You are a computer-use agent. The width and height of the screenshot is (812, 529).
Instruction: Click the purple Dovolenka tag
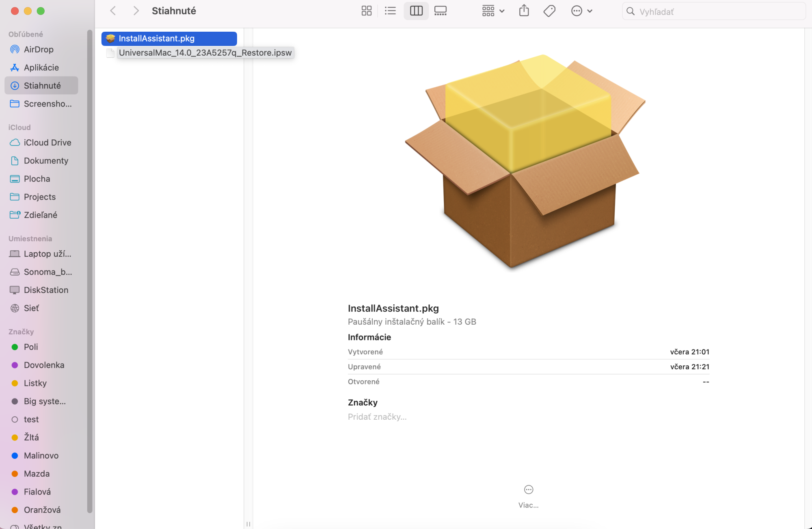(x=44, y=365)
